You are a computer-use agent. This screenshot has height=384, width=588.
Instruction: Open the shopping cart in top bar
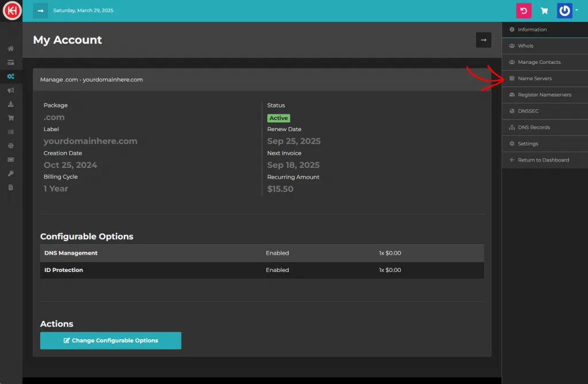point(544,10)
